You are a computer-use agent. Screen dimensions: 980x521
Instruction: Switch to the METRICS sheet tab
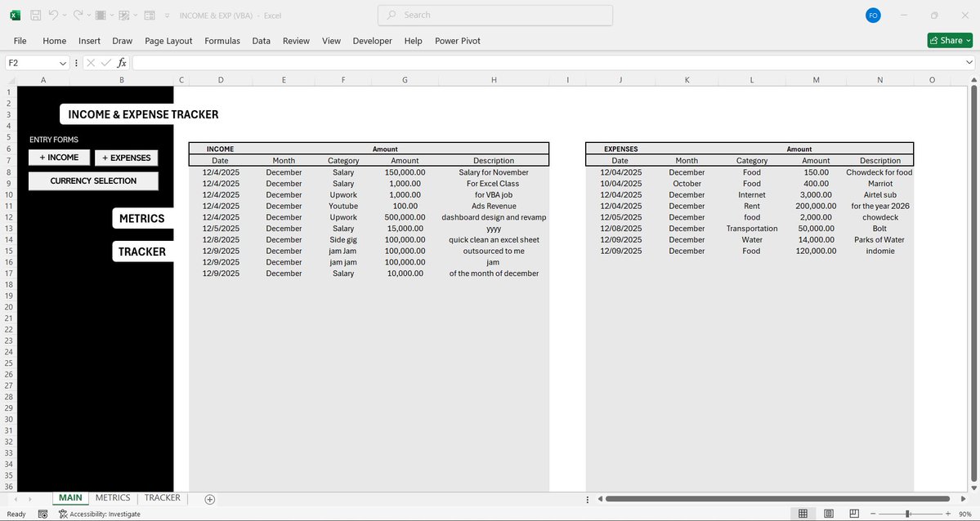pyautogui.click(x=113, y=498)
